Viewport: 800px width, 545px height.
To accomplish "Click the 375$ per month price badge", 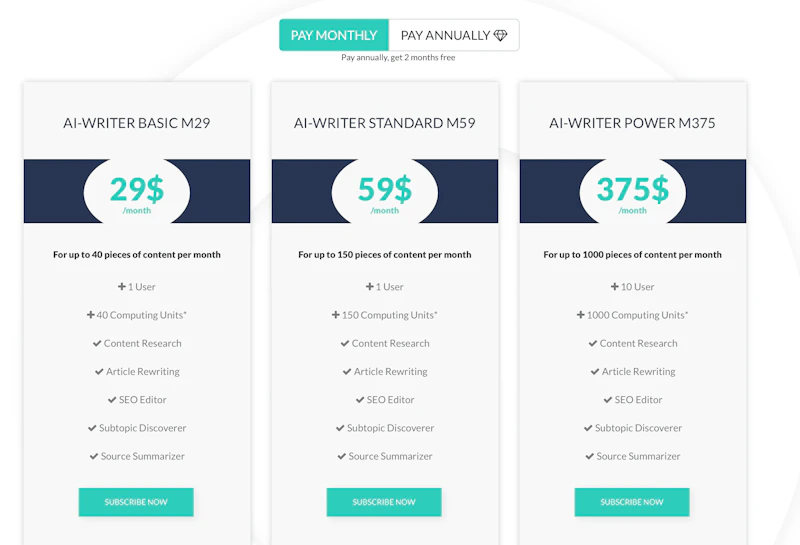I will [x=633, y=191].
